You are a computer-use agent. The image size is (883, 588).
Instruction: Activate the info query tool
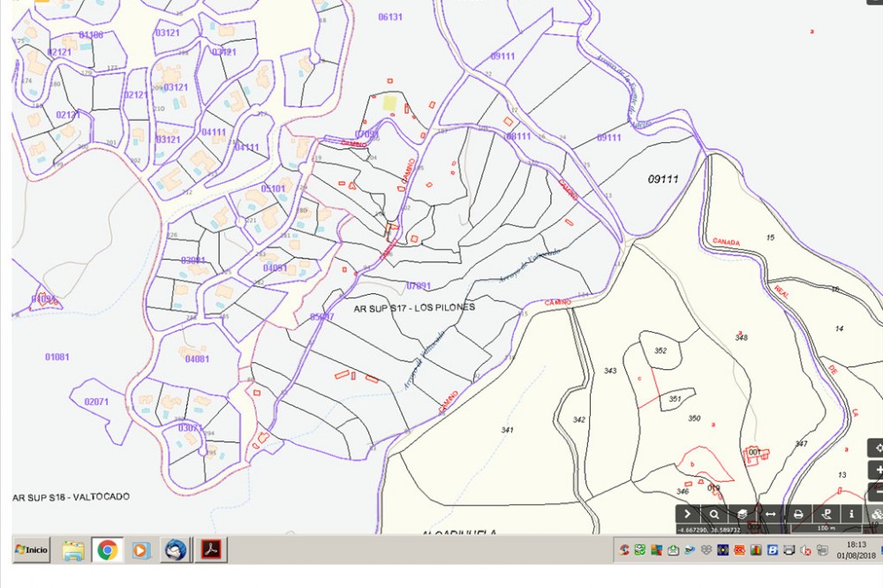(x=852, y=514)
